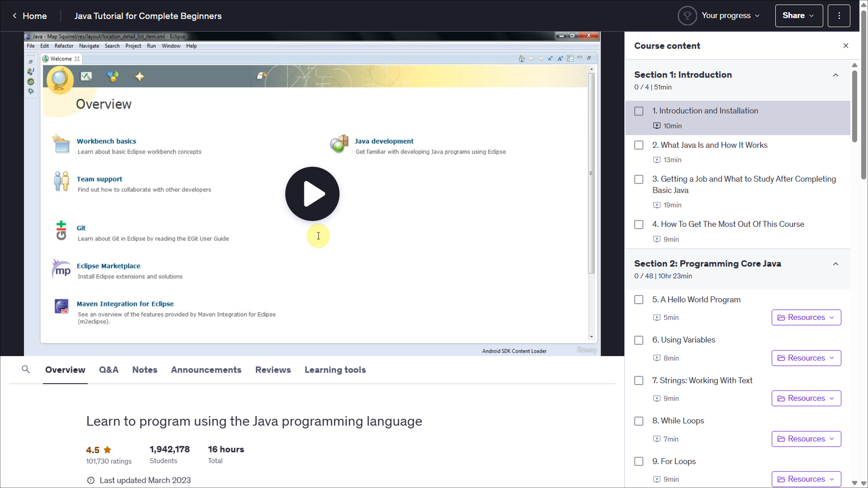Switch to the Q&A tab
868x488 pixels.
pyautogui.click(x=108, y=370)
